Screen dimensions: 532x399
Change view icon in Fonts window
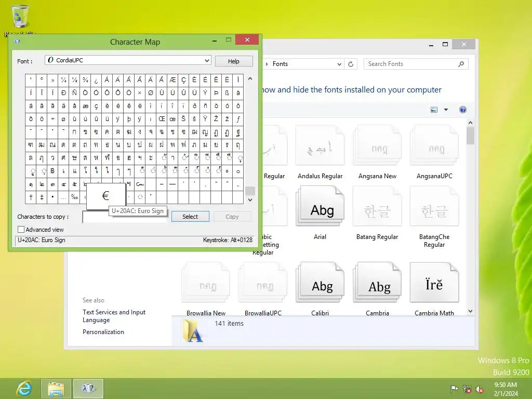434,110
